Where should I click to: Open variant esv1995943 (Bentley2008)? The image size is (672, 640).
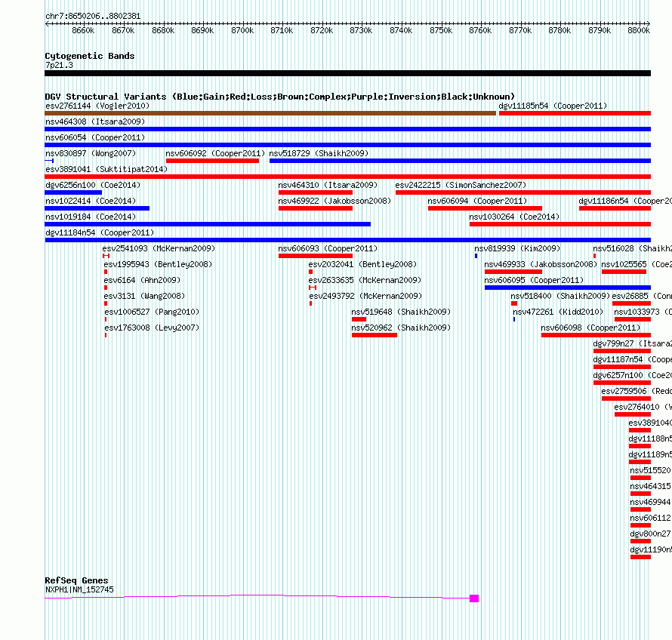coord(106,272)
